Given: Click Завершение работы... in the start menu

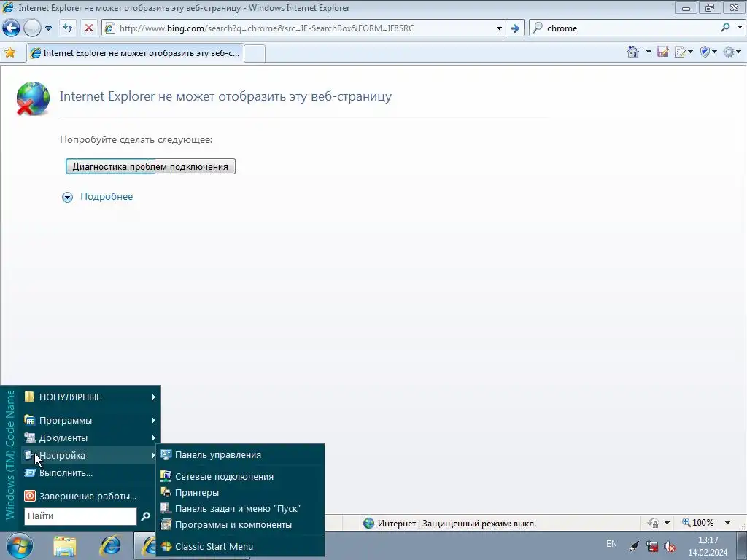Looking at the screenshot, I should click(x=90, y=496).
